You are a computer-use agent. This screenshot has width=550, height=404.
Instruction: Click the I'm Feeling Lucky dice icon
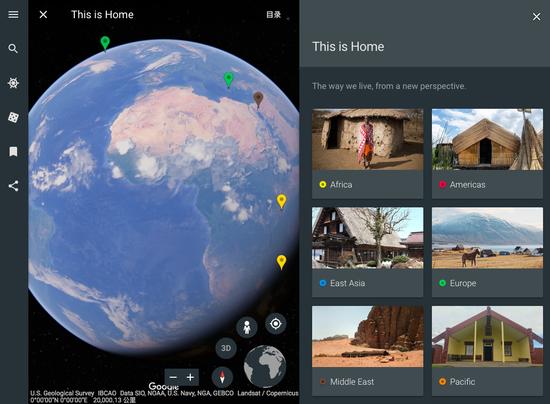point(13,117)
